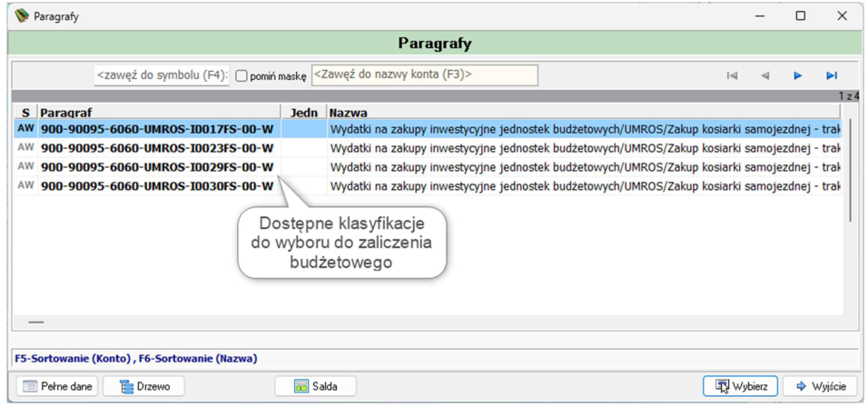Toggle the 'pomiń maskę' checkbox
The image size is (868, 407).
[241, 76]
